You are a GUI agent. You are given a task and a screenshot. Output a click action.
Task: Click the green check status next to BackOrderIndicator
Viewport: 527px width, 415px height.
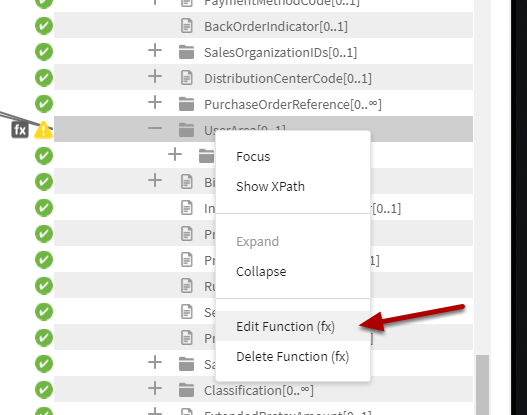(x=44, y=26)
